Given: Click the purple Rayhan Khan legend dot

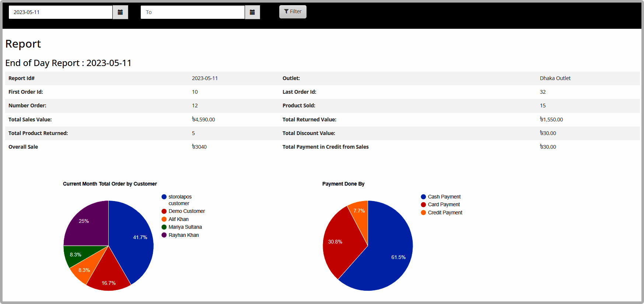Looking at the screenshot, I should [164, 235].
